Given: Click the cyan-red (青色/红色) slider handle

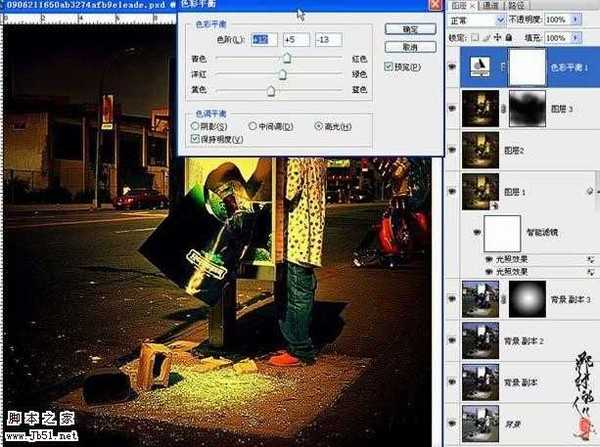Looking at the screenshot, I should click(x=286, y=60).
